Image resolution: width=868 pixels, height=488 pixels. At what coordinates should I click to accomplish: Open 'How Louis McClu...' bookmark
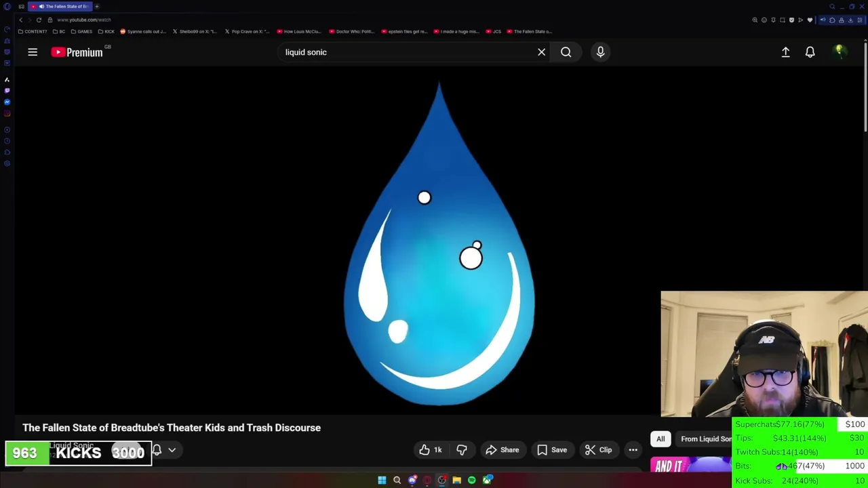(299, 31)
